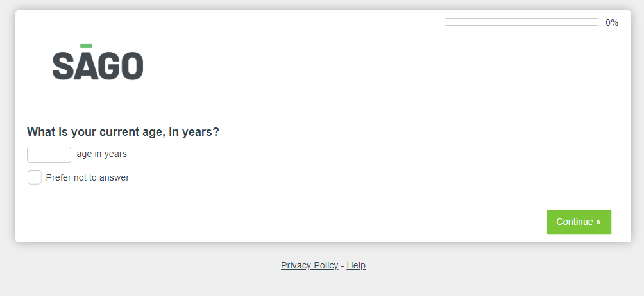This screenshot has width=644, height=296.
Task: Click the double-arrow on the Continue button
Action: [x=598, y=222]
